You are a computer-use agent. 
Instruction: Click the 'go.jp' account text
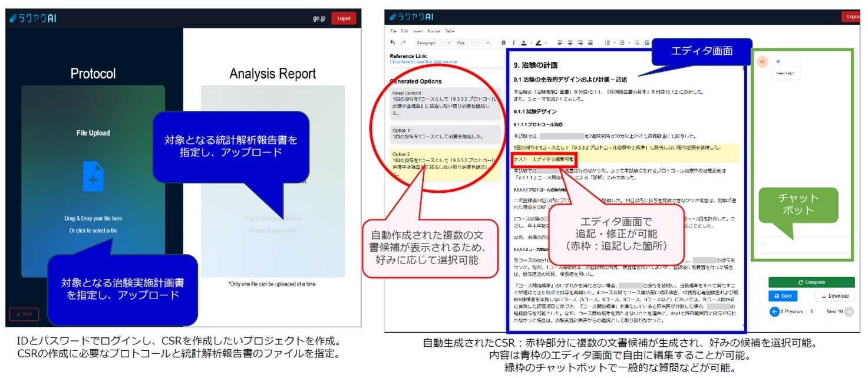(319, 18)
